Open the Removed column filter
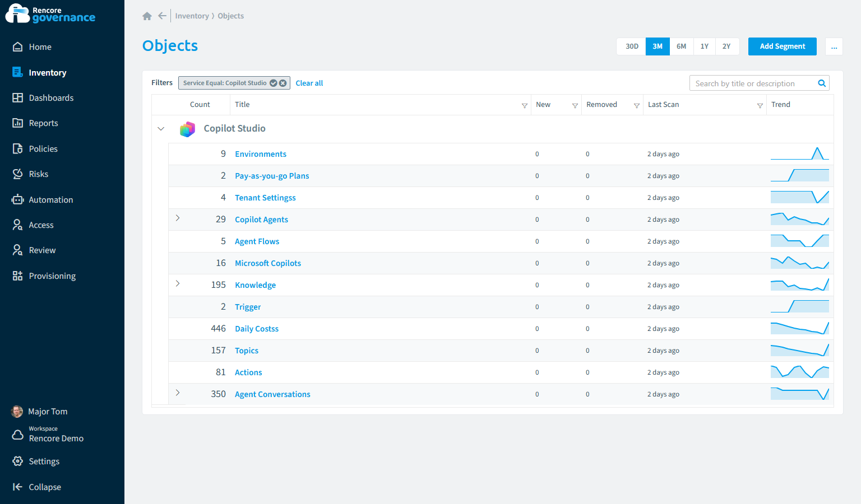 pos(637,105)
